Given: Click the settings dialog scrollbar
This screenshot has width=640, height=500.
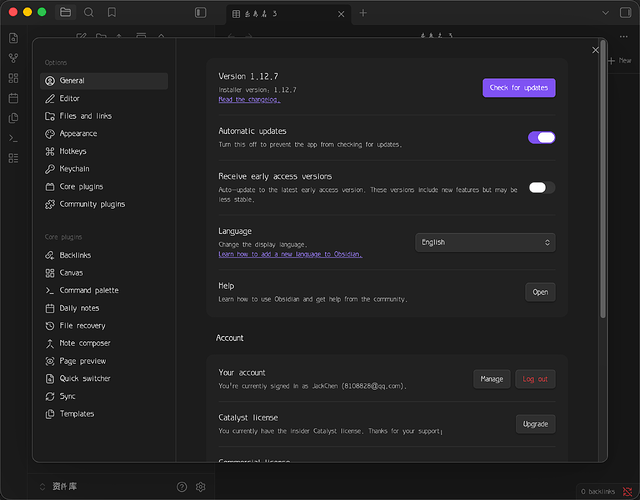Looking at the screenshot, I should coord(603,179).
